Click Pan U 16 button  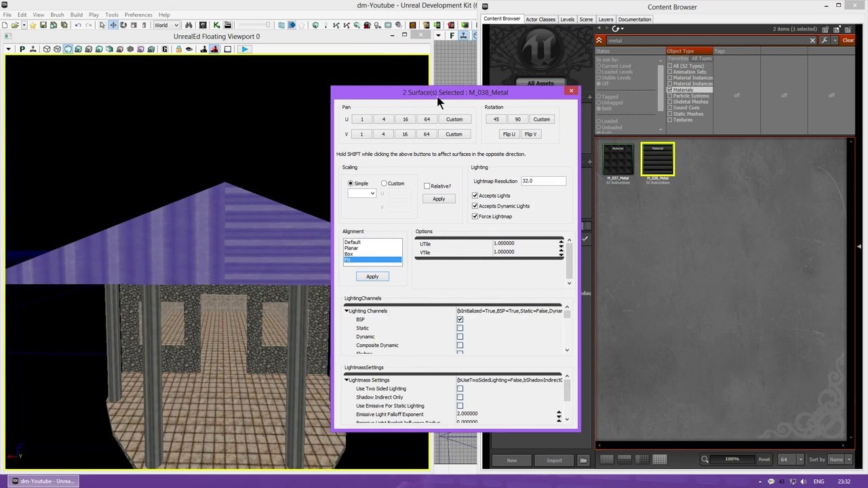point(405,119)
